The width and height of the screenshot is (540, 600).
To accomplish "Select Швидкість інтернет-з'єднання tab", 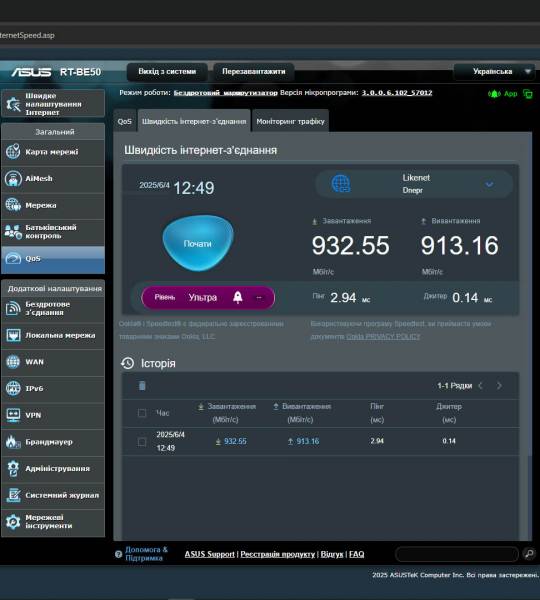I will [194, 121].
